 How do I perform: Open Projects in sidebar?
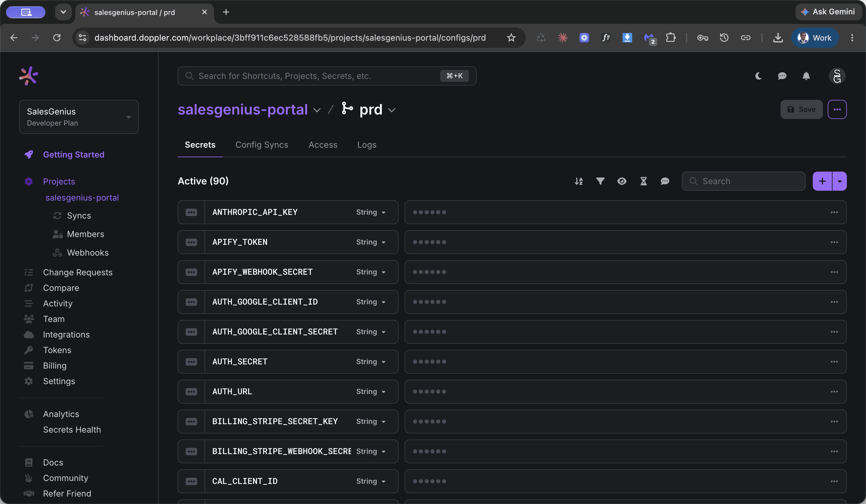click(59, 181)
